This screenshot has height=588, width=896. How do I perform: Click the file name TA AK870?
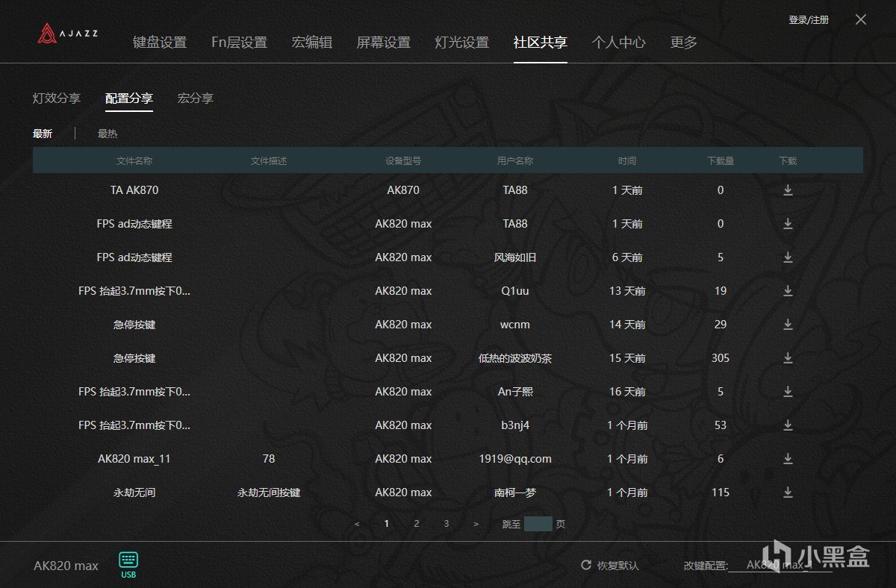[134, 190]
